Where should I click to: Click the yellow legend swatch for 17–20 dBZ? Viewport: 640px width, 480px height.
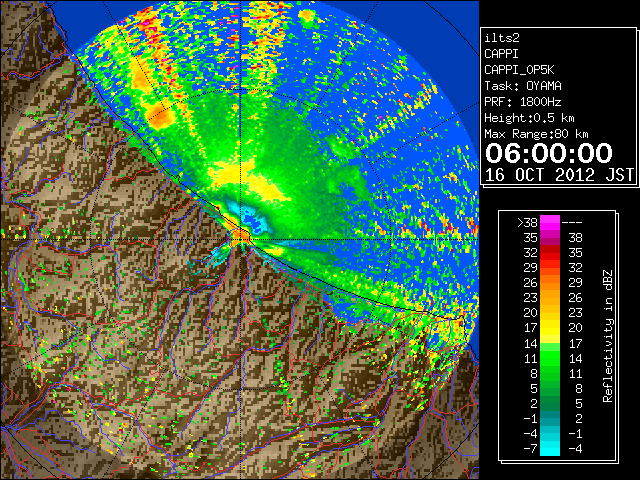coord(550,328)
